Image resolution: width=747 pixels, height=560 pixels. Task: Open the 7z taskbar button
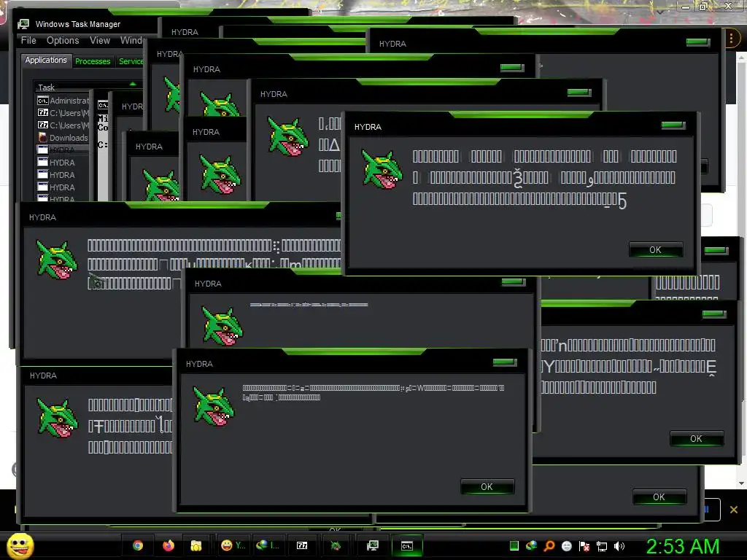pyautogui.click(x=302, y=545)
